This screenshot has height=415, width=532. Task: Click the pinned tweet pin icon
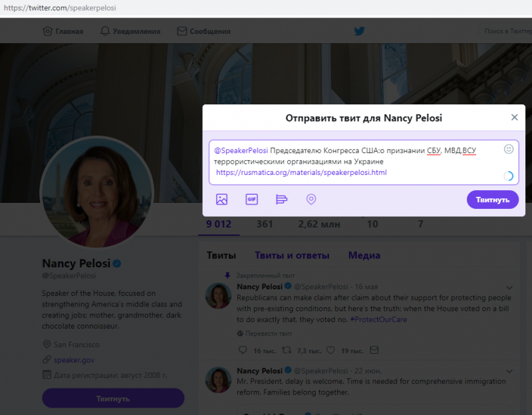pyautogui.click(x=227, y=275)
